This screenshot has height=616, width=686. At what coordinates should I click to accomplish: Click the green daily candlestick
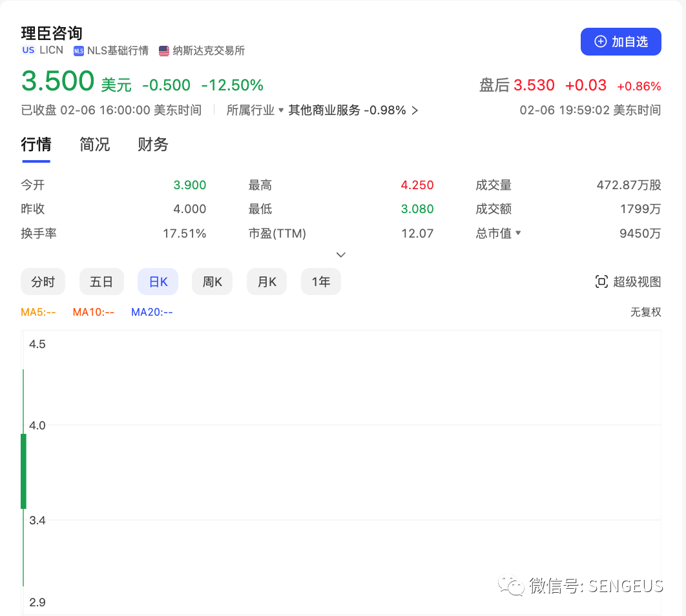click(x=24, y=471)
